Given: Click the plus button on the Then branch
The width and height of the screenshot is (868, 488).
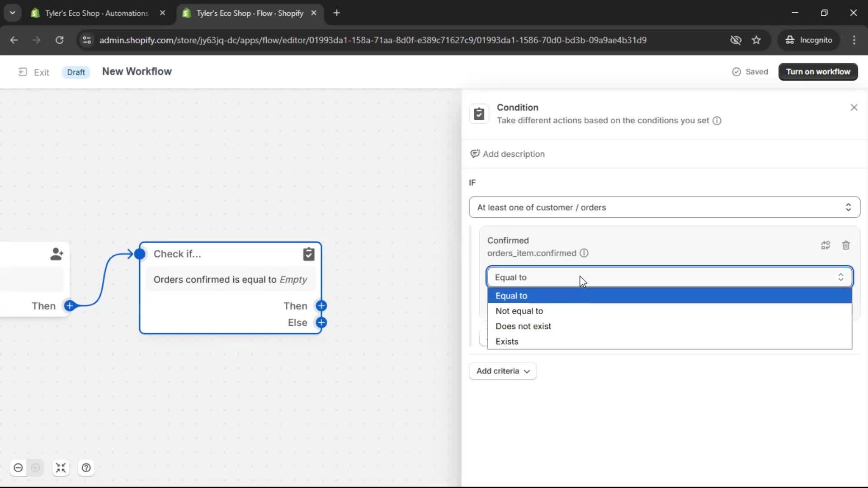Looking at the screenshot, I should tap(321, 306).
